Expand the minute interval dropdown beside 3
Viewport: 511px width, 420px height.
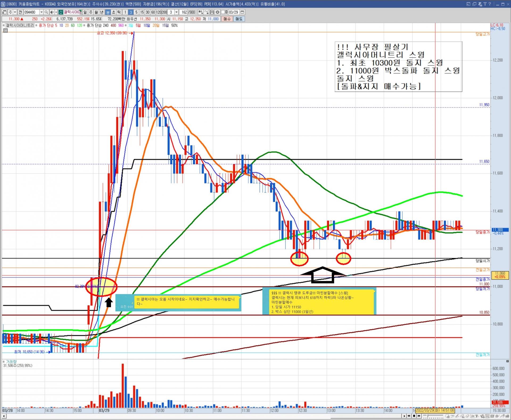coord(176,12)
